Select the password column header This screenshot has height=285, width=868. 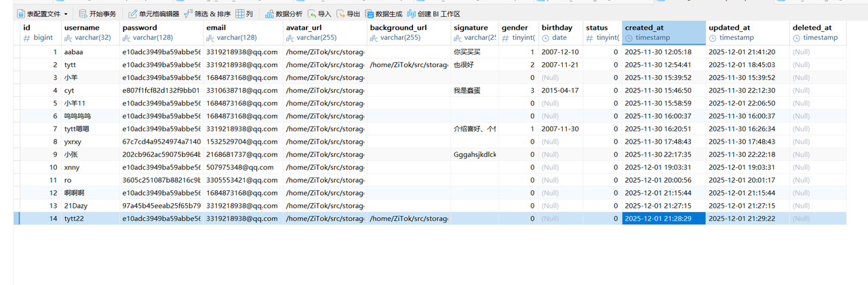(161, 32)
